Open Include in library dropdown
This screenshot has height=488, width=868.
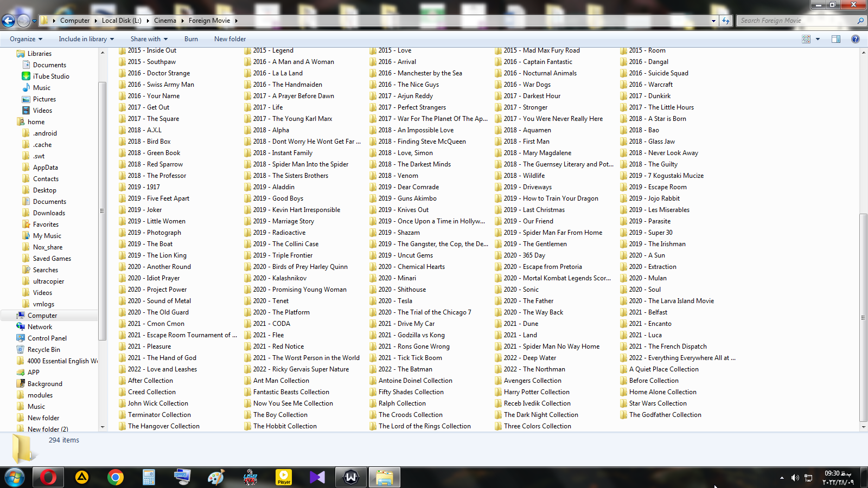tap(86, 39)
